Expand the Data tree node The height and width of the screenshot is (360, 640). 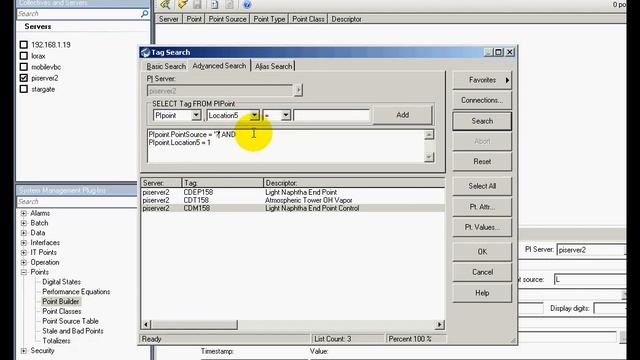pos(24,233)
